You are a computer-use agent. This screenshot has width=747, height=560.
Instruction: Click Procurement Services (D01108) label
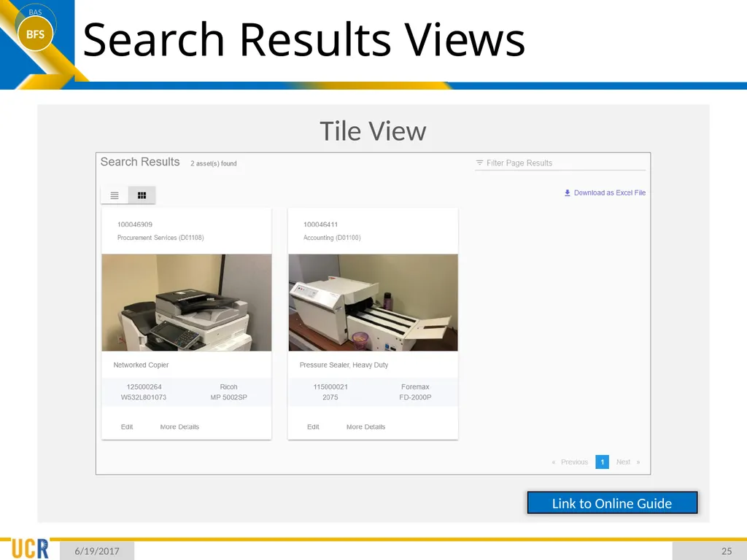(160, 238)
